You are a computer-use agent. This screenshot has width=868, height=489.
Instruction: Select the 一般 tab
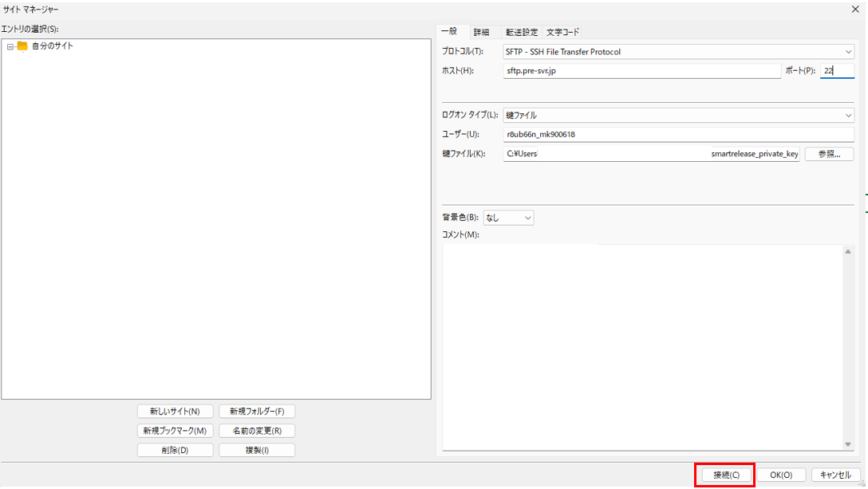pos(449,31)
